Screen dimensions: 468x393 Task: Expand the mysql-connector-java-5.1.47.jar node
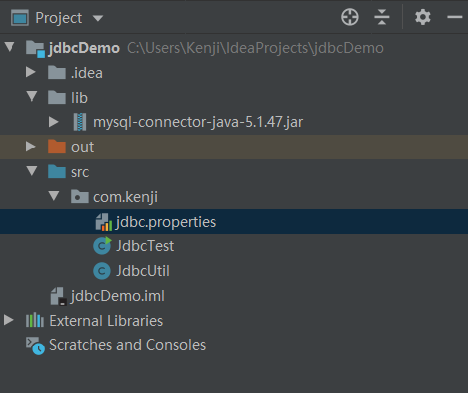[53, 122]
